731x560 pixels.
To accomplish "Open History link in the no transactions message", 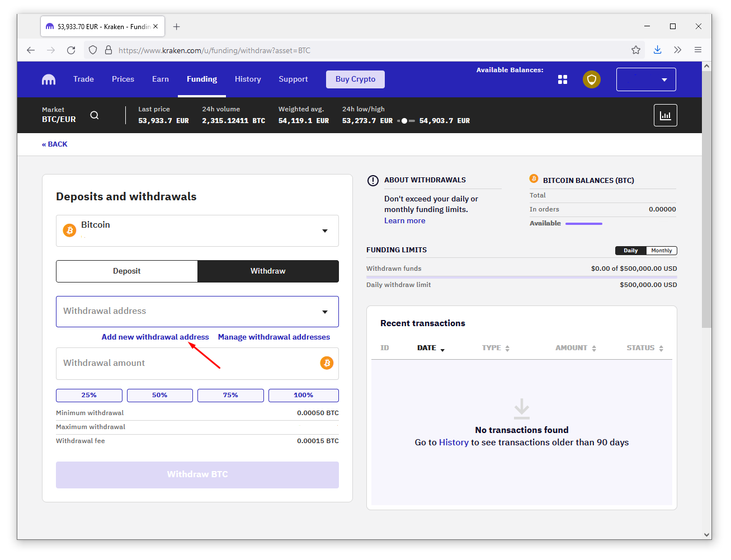I will [454, 443].
